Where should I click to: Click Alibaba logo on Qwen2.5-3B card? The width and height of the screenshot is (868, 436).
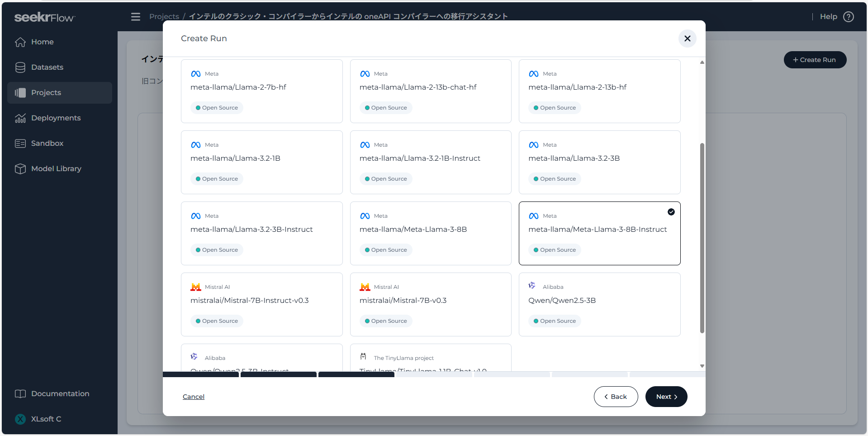click(532, 286)
